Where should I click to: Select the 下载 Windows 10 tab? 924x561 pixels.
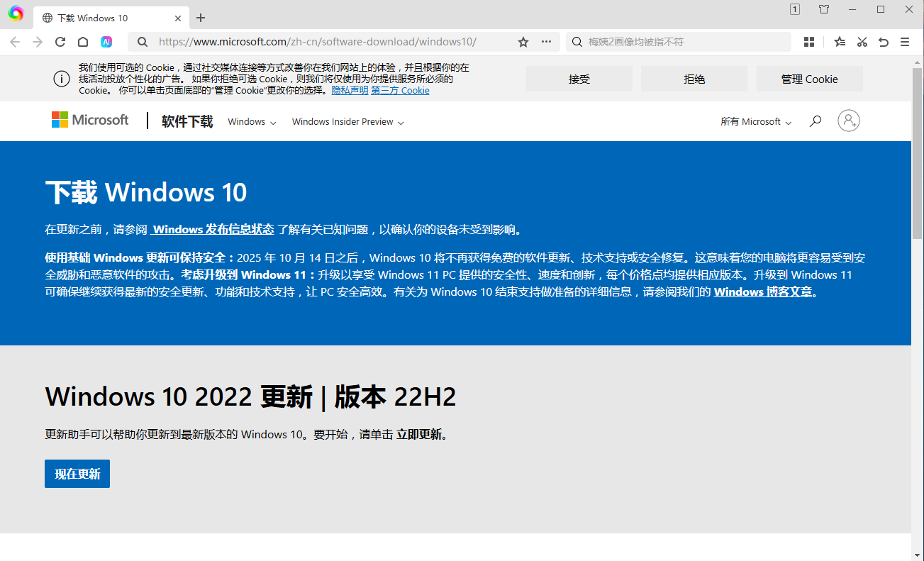pos(112,18)
